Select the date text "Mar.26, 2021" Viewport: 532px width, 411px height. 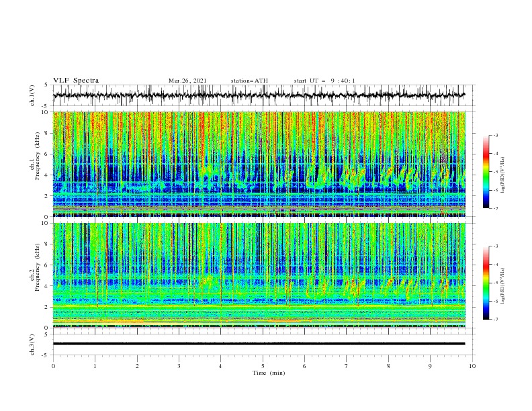[187, 81]
